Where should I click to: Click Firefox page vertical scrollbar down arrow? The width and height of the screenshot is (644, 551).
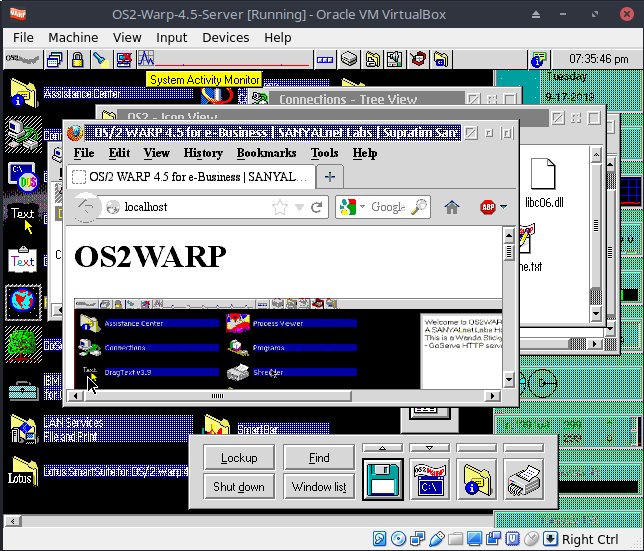pyautogui.click(x=508, y=379)
